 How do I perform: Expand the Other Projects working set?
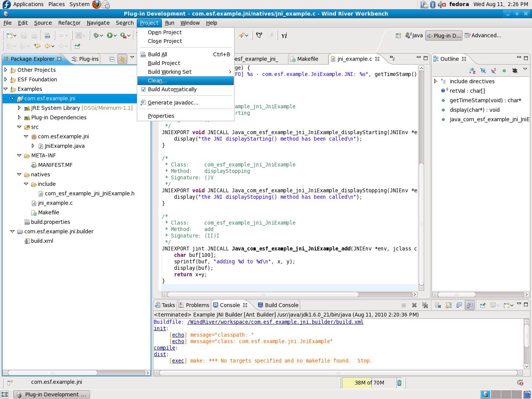point(6,70)
